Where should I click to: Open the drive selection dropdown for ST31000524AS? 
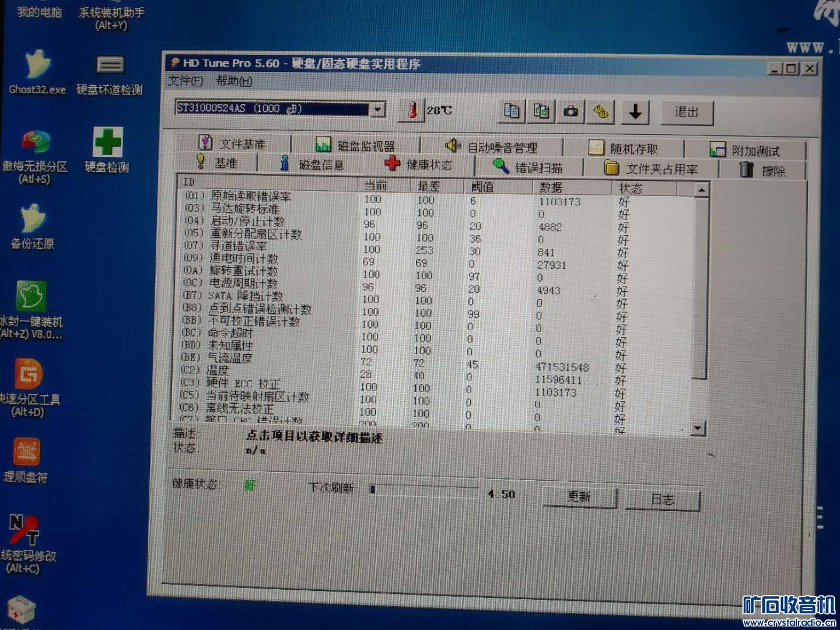tap(379, 109)
